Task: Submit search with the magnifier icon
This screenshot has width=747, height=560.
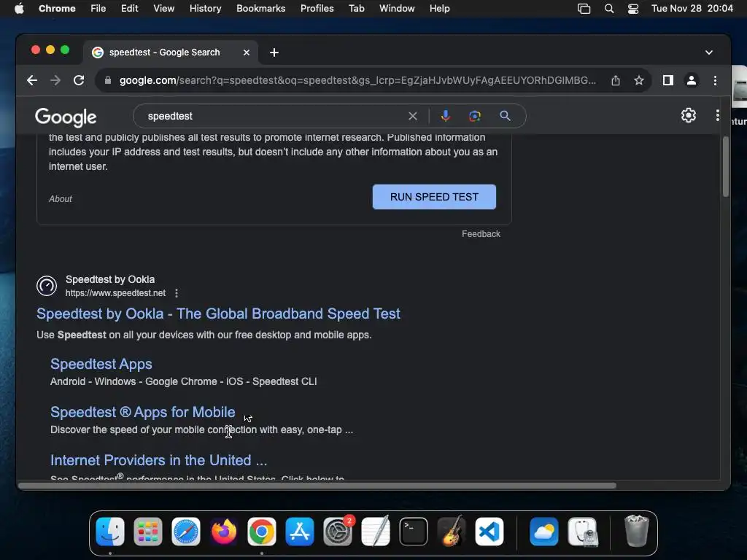Action: click(505, 116)
